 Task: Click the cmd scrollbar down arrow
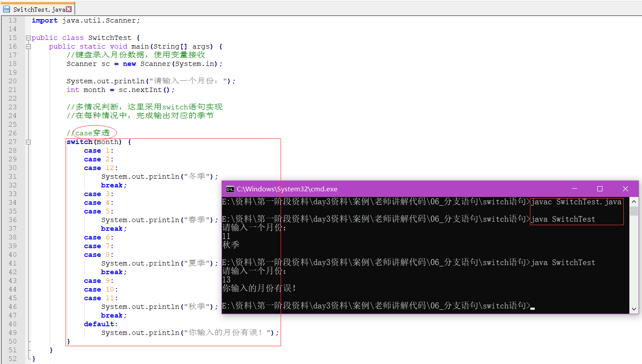[x=634, y=309]
